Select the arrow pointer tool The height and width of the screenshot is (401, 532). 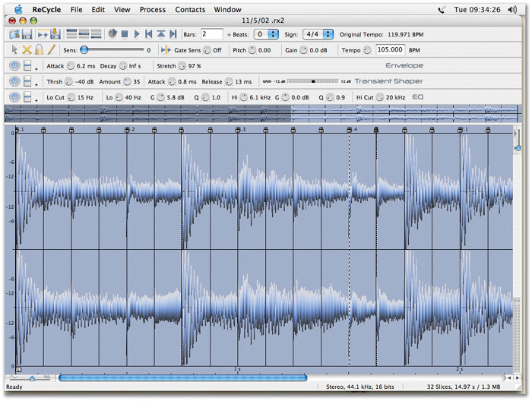pos(15,50)
